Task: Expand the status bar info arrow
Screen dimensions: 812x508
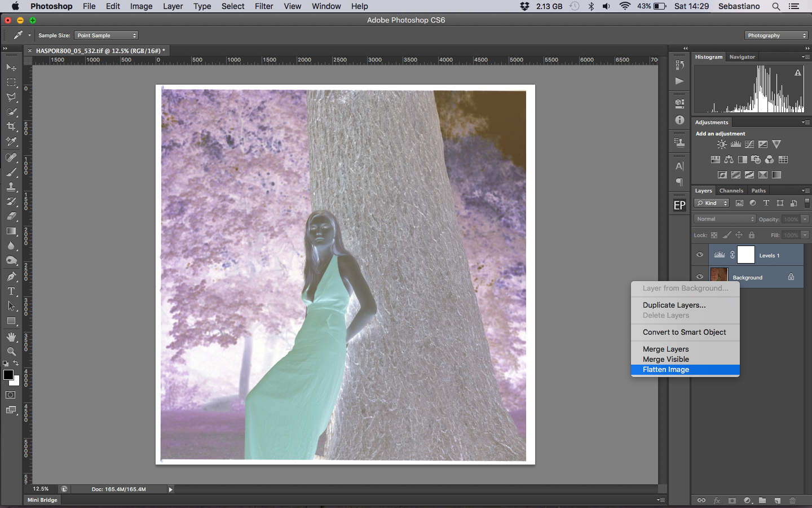Action: click(170, 489)
